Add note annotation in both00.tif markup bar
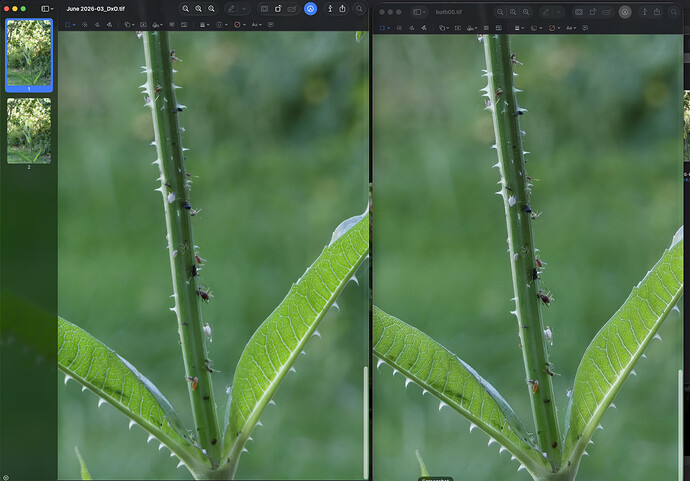Viewport: 690px width, 481px height. click(x=585, y=28)
